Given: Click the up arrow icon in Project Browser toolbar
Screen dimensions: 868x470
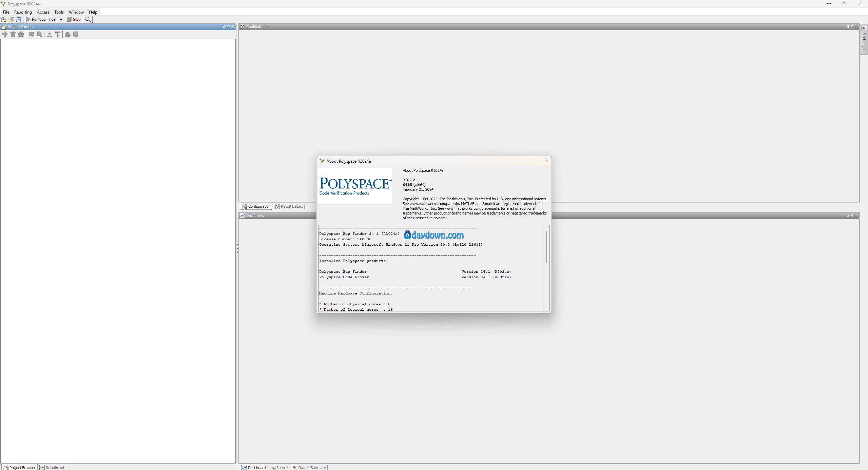Looking at the screenshot, I should click(x=50, y=34).
